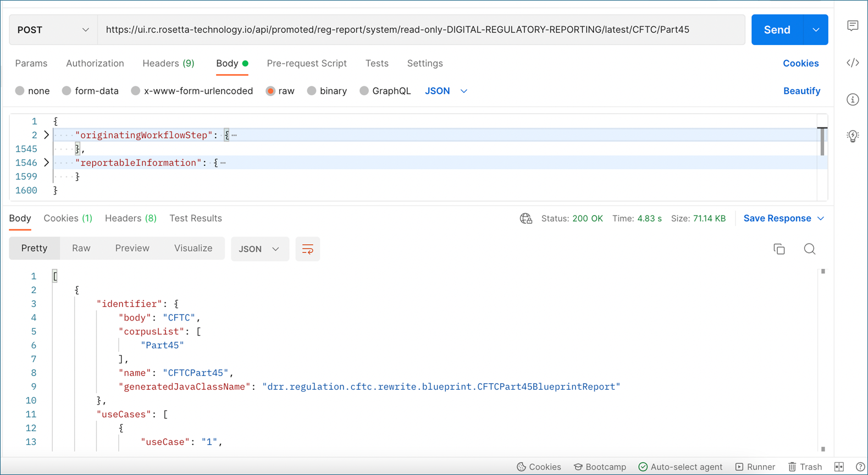Copy response with the copy icon
The image size is (868, 475).
779,249
